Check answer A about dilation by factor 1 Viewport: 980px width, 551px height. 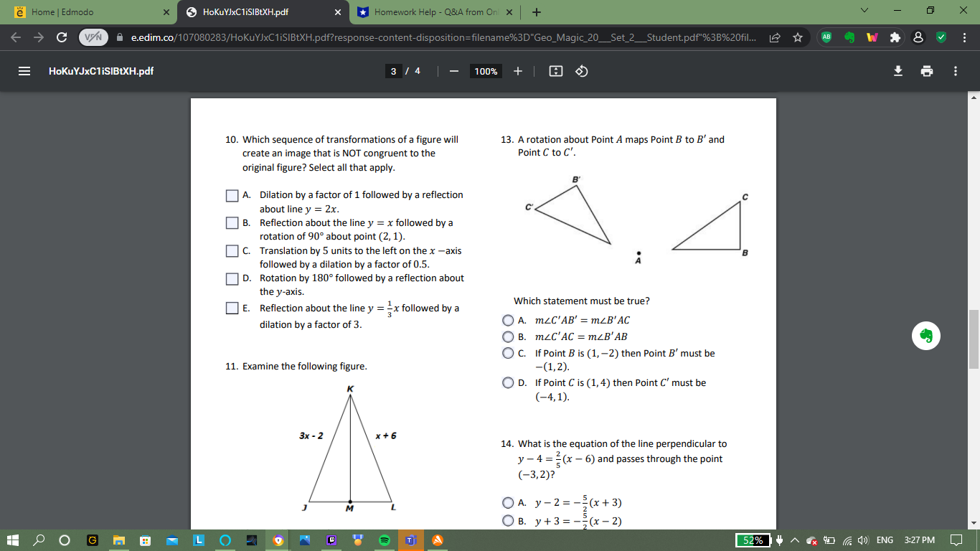coord(232,194)
